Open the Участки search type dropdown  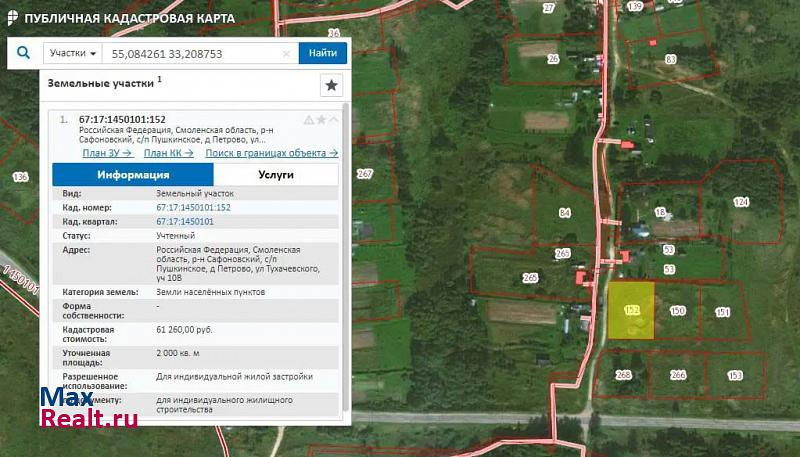pos(74,53)
